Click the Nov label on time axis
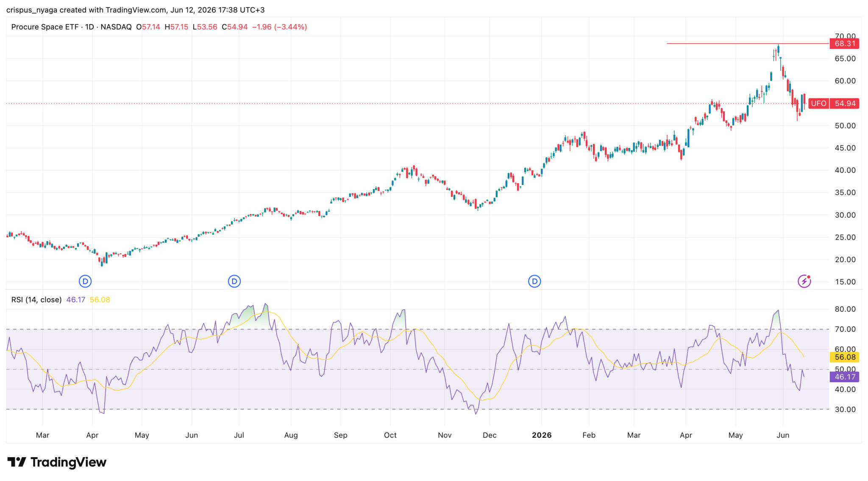Screen dimensions: 868x481 point(445,435)
